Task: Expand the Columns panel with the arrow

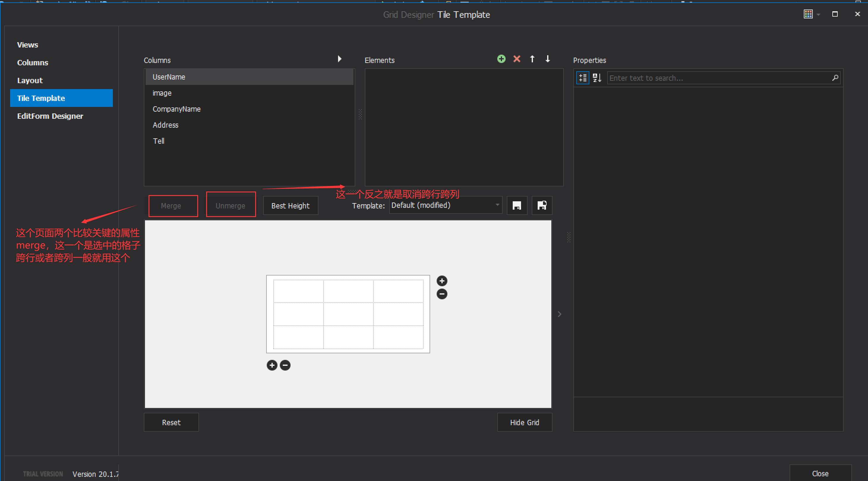Action: (339, 58)
